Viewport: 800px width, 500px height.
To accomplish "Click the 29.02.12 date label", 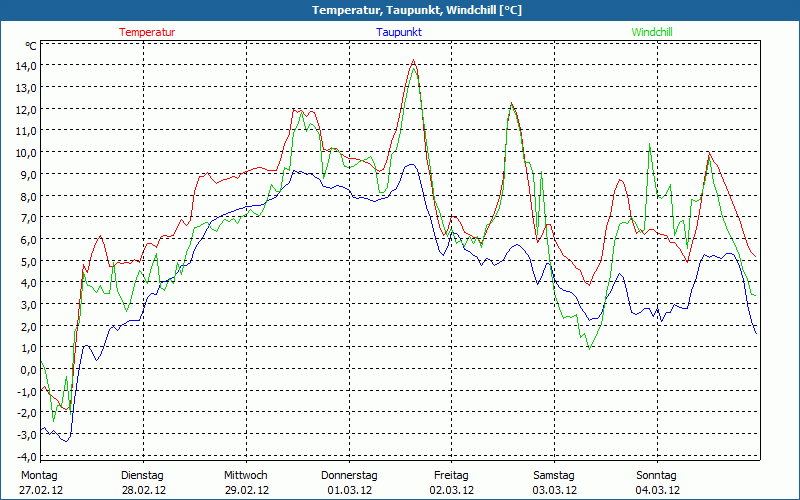I will tap(247, 490).
